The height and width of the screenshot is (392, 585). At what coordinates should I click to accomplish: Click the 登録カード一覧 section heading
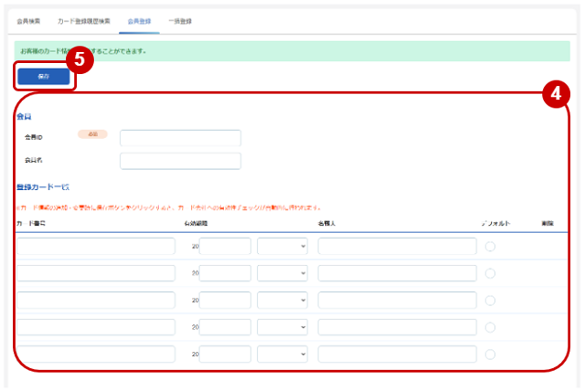43,186
